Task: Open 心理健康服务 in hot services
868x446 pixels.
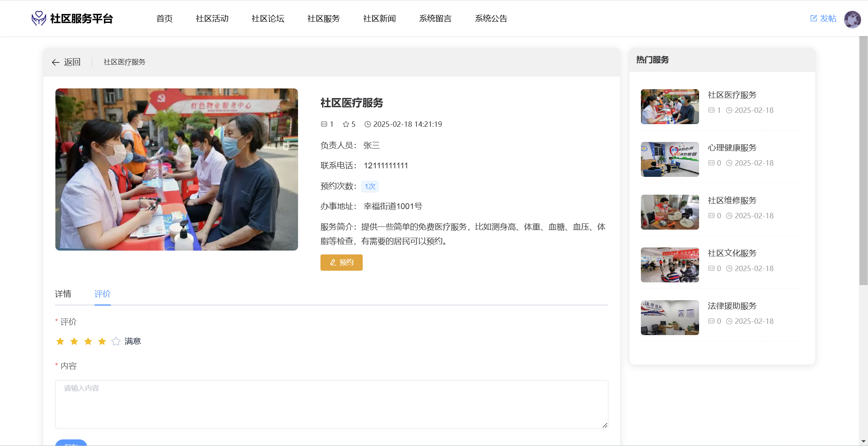Action: tap(732, 148)
